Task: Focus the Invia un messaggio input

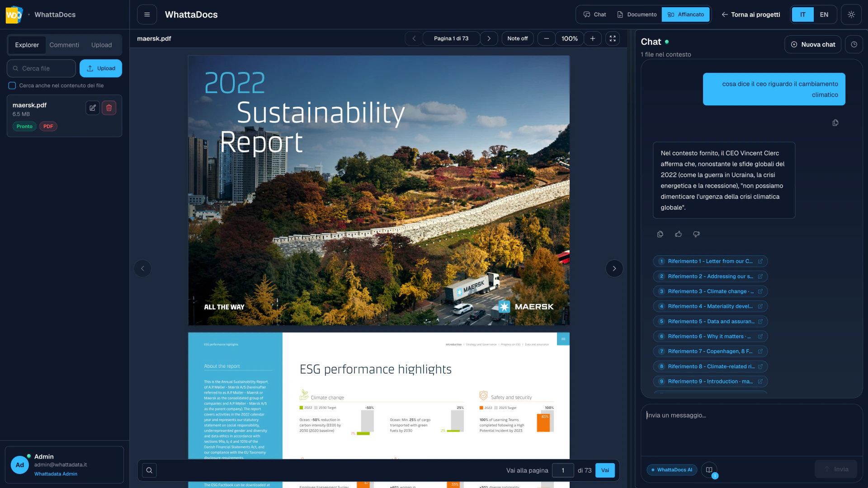Action: [751, 429]
